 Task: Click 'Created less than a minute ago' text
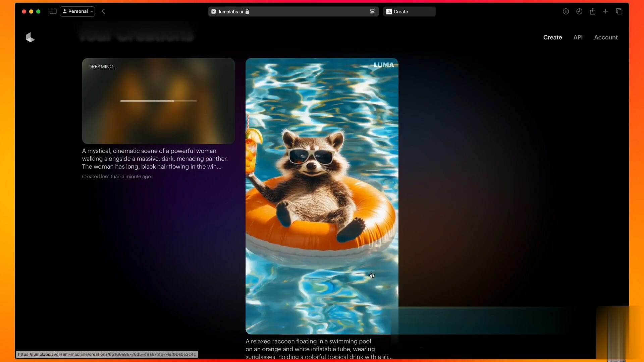(116, 177)
